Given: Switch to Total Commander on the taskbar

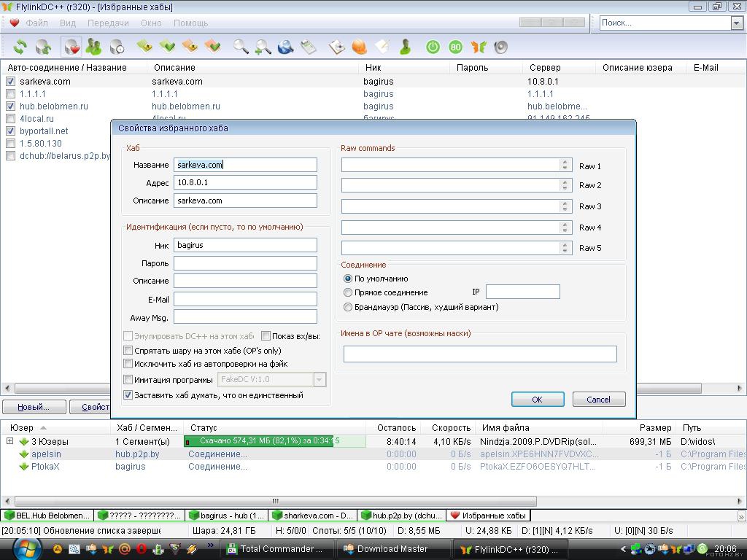Looking at the screenshot, I should (x=278, y=549).
